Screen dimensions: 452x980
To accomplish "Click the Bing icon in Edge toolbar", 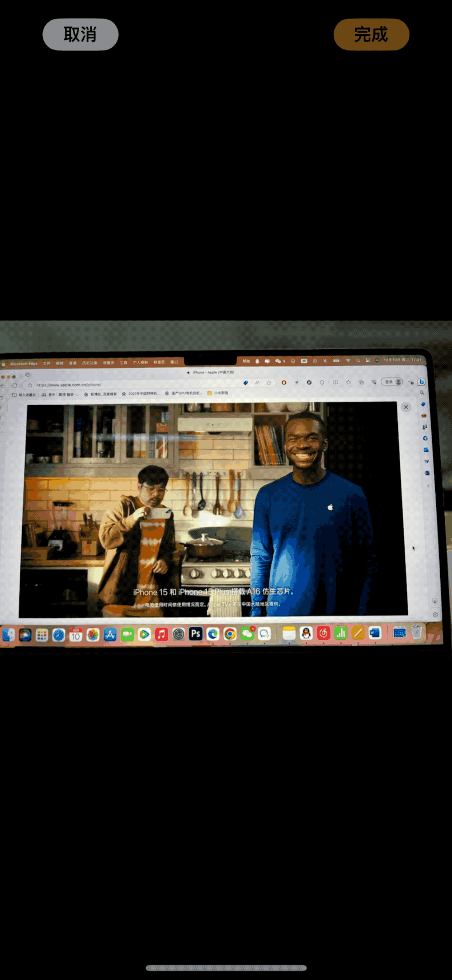I will click(x=421, y=382).
